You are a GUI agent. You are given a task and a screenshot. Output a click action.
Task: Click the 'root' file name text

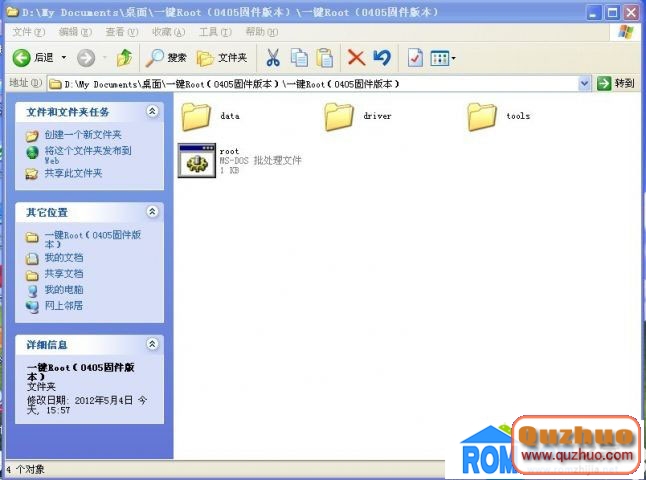229,151
